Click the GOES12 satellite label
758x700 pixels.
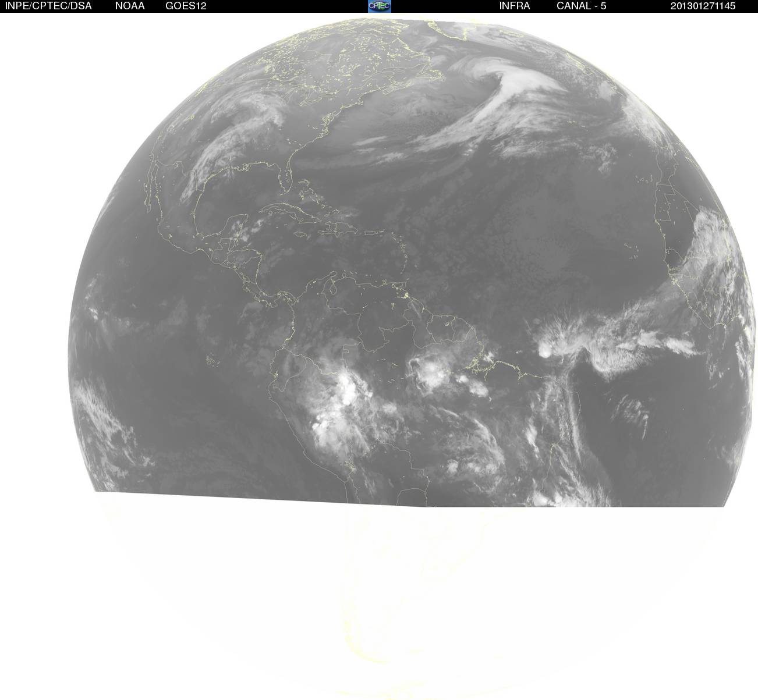click(186, 6)
